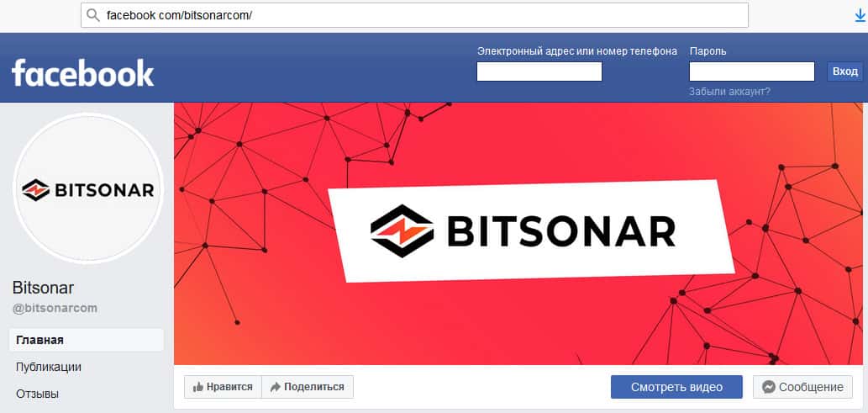Click the Сообщение button
This screenshot has height=413, width=868.
[x=802, y=387]
